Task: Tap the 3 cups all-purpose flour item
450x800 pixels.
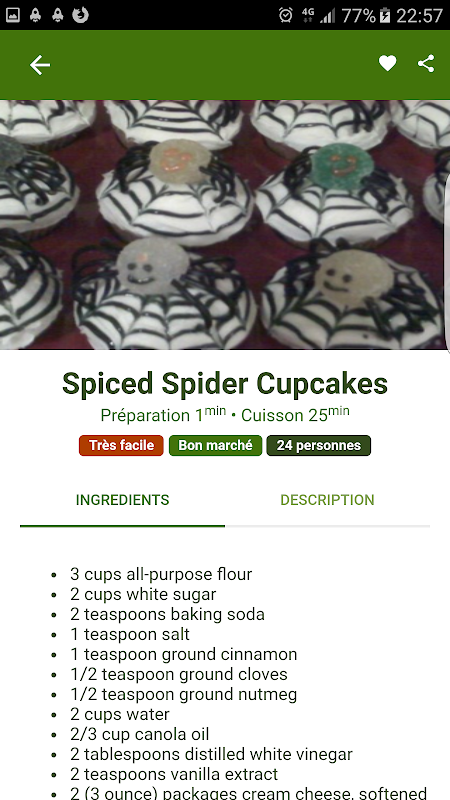Action: click(161, 574)
